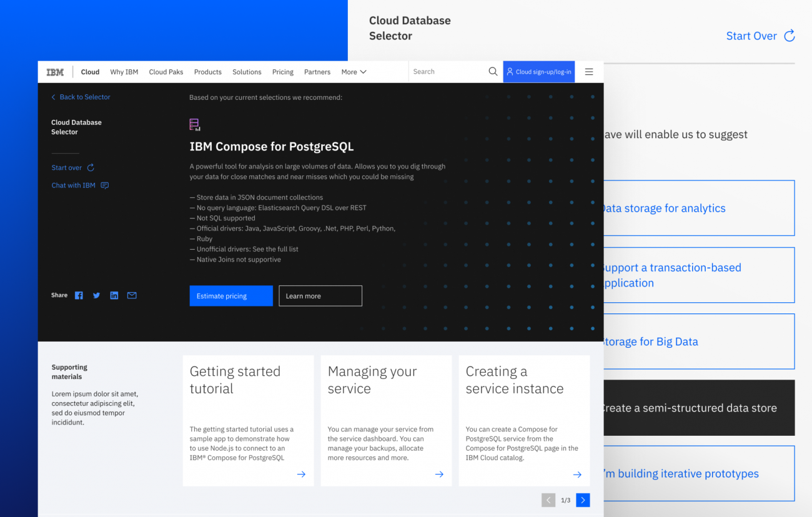Click 'Store data in JSON document collections' line

(256, 197)
